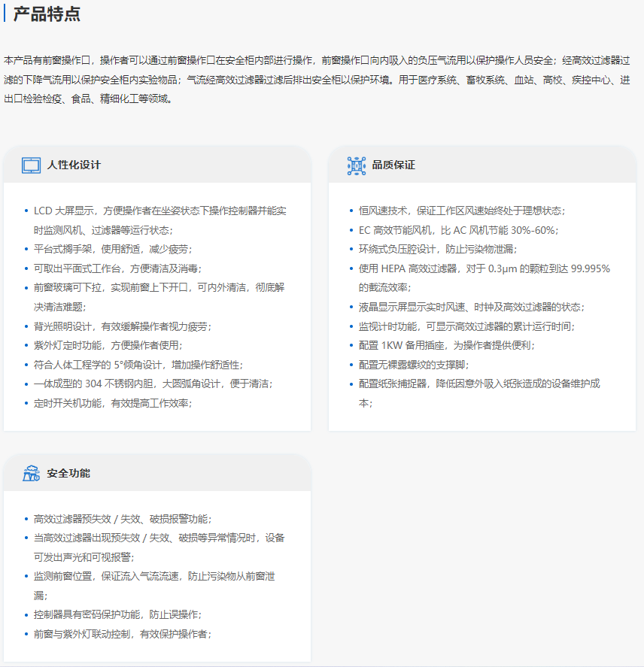This screenshot has width=644, height=667.
Task: Click the monitor icon beside 人性化设计
Action: [x=31, y=165]
